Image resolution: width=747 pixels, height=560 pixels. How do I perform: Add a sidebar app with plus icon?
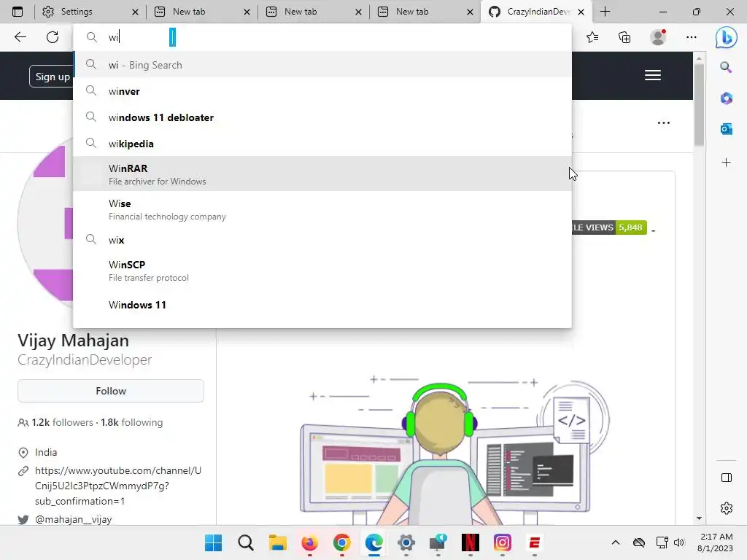[726, 163]
